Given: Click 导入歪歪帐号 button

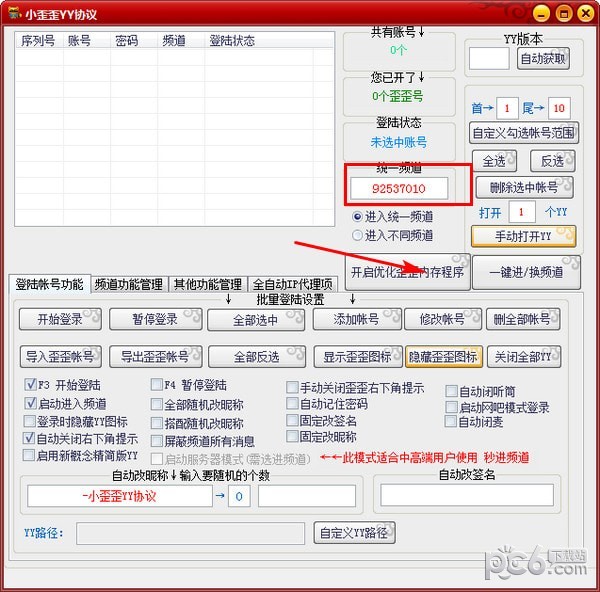Looking at the screenshot, I should pyautogui.click(x=60, y=357).
